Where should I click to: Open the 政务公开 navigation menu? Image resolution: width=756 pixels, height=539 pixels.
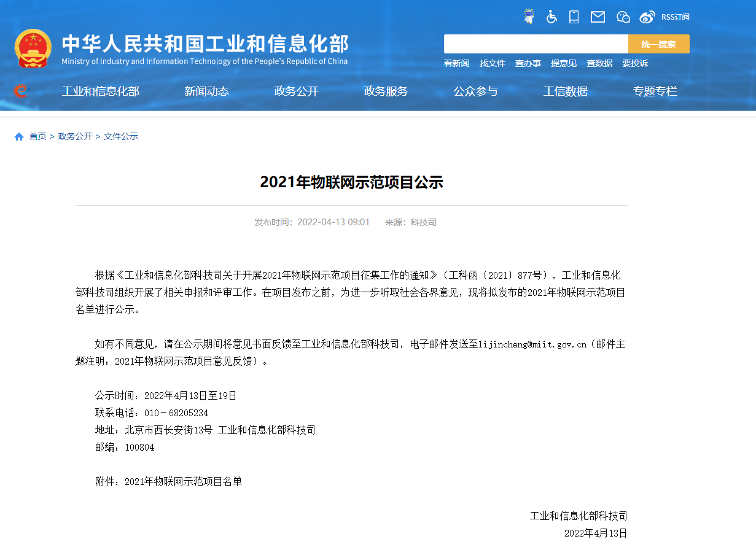click(x=297, y=91)
